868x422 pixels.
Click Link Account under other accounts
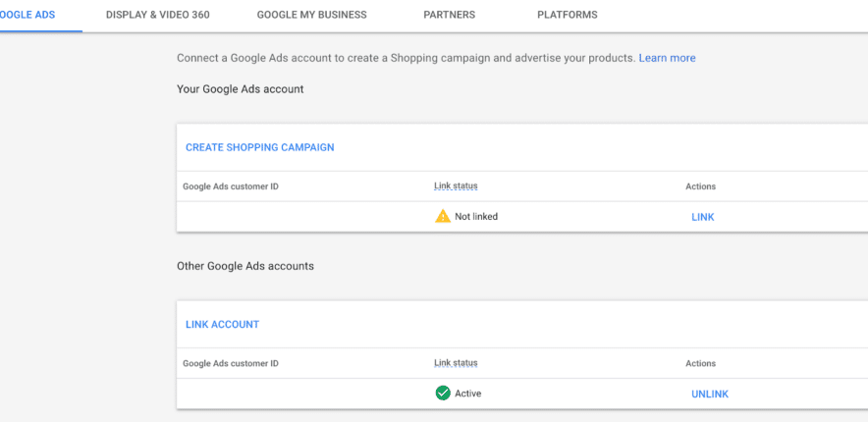click(222, 325)
